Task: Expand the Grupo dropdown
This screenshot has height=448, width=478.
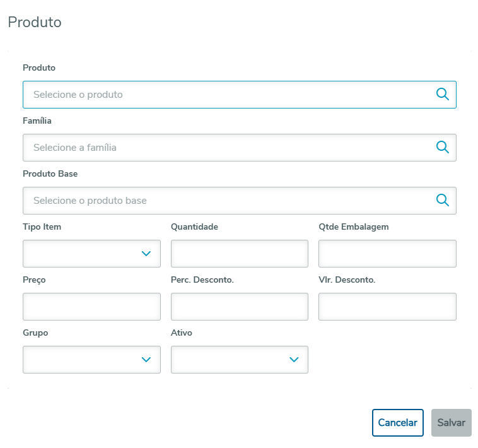Action: [x=91, y=360]
